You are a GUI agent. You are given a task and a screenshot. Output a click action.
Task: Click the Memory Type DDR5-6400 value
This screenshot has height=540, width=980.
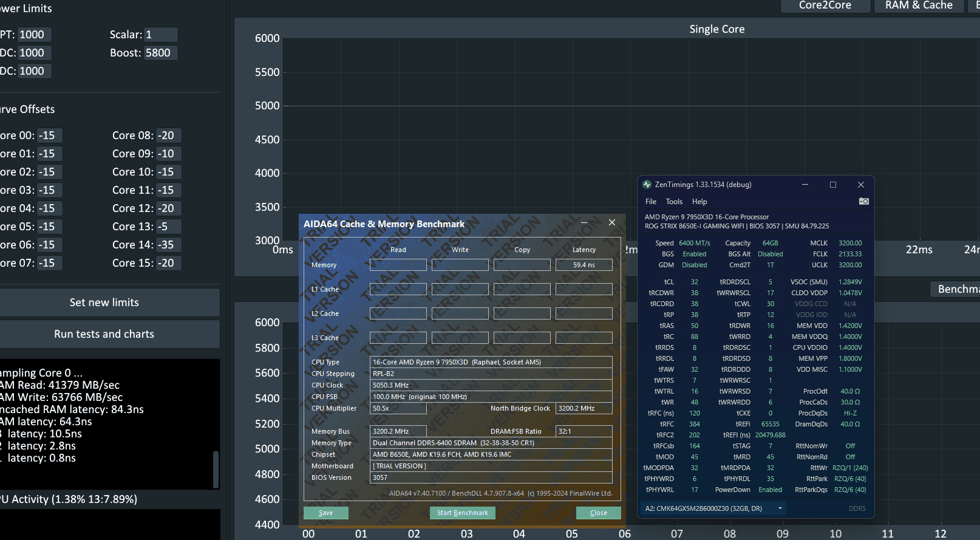point(491,443)
